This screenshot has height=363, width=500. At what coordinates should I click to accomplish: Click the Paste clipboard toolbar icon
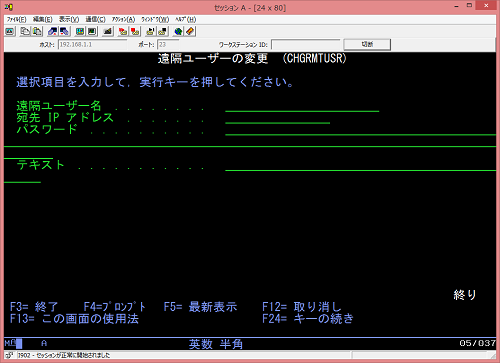(37, 32)
